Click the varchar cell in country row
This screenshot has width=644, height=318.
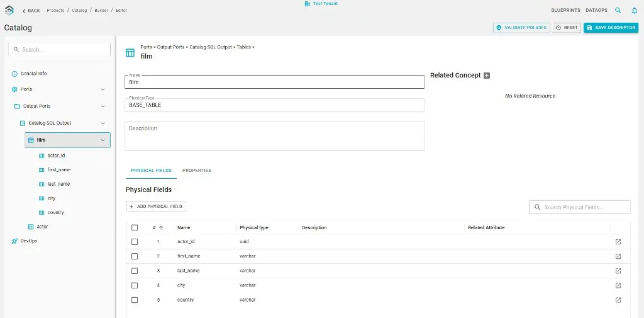point(247,300)
